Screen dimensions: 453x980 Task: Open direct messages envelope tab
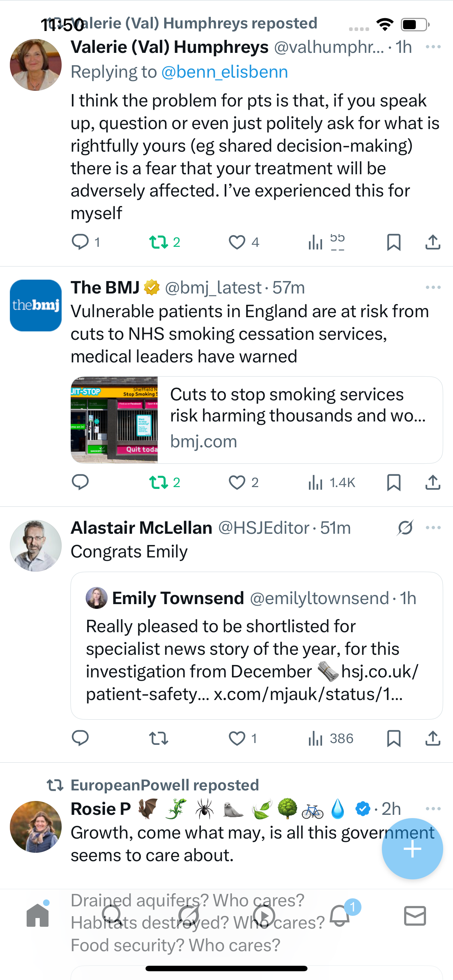415,915
